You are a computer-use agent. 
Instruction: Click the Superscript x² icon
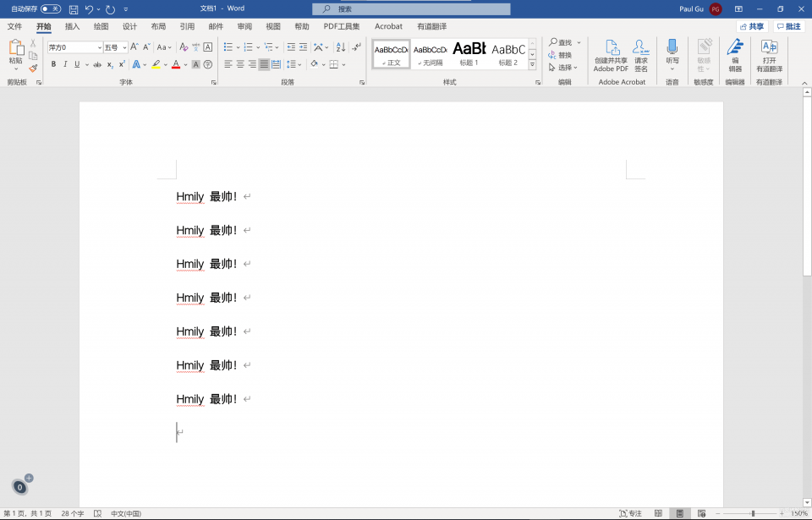(122, 64)
